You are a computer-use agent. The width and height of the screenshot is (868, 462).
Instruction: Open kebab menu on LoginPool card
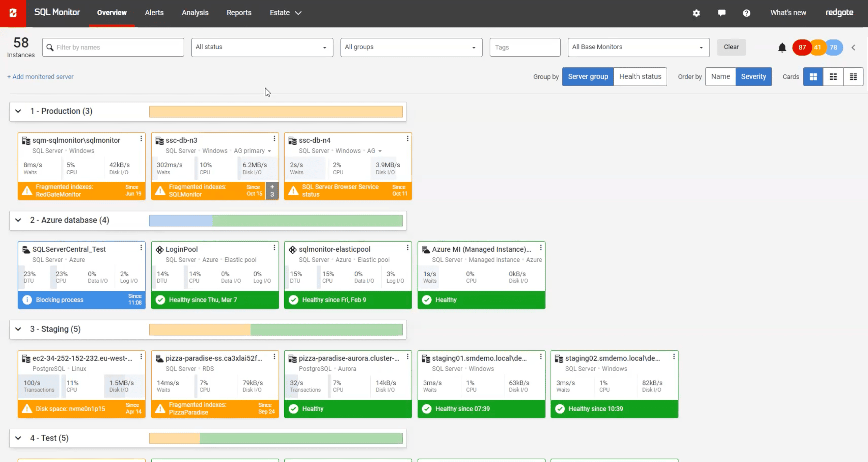coord(274,248)
